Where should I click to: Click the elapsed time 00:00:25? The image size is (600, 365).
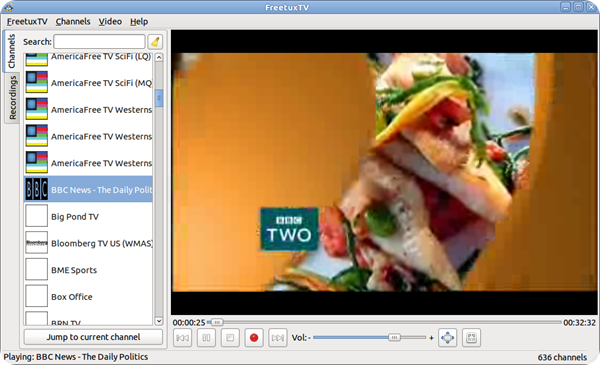click(x=189, y=323)
